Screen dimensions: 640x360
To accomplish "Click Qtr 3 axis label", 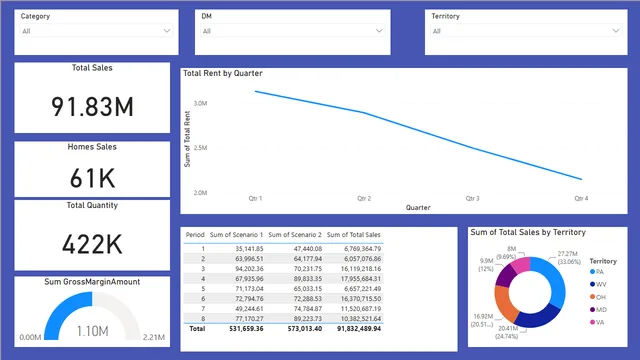I will [473, 198].
